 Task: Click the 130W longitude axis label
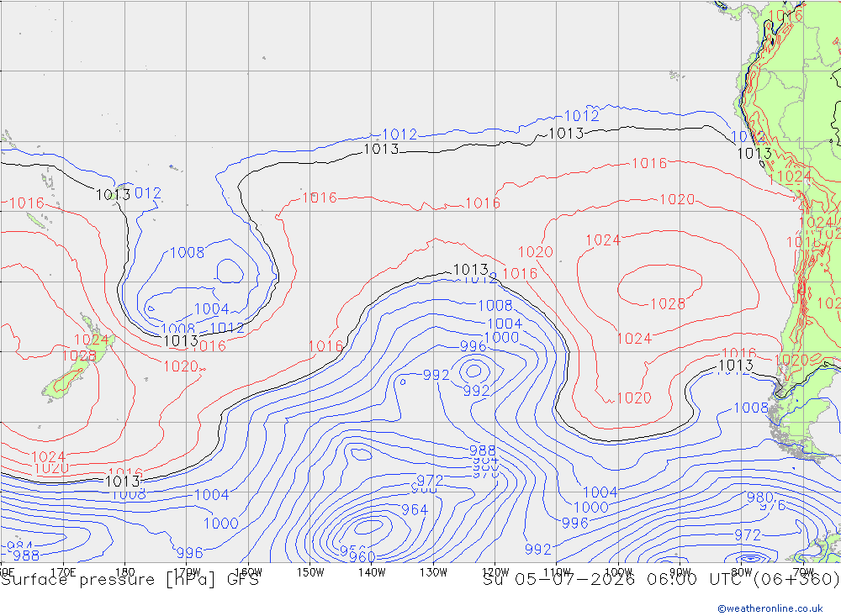click(433, 572)
